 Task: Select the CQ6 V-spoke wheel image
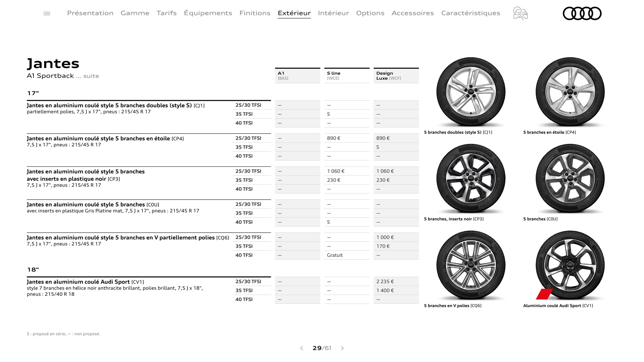coord(471,265)
